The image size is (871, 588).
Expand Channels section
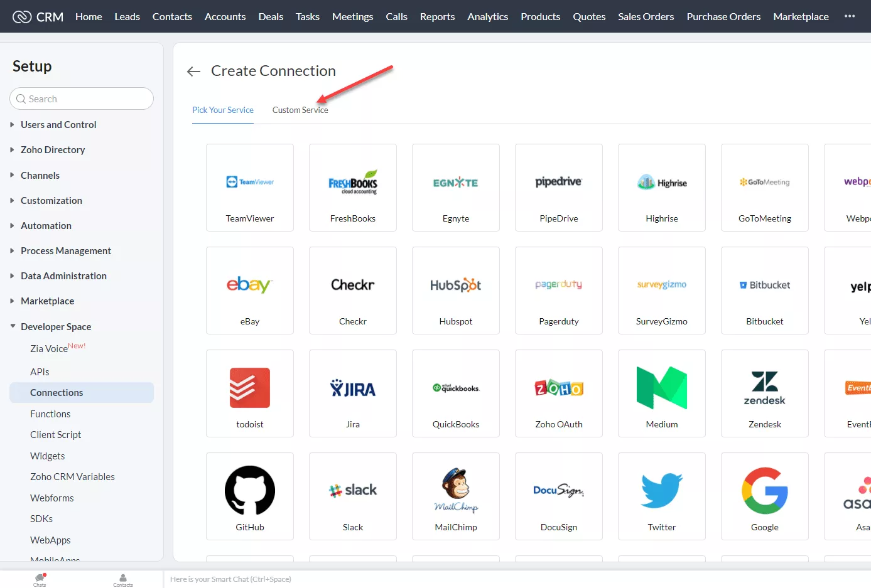point(40,176)
